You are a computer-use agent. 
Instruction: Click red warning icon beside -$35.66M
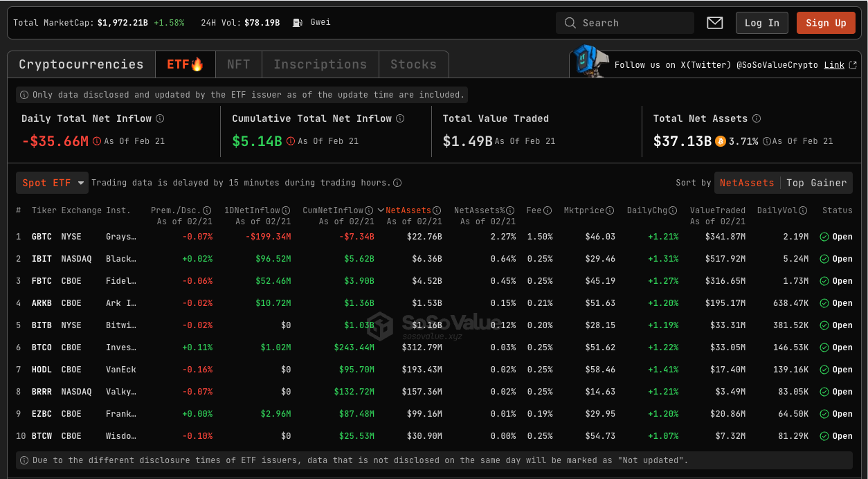coord(97,141)
